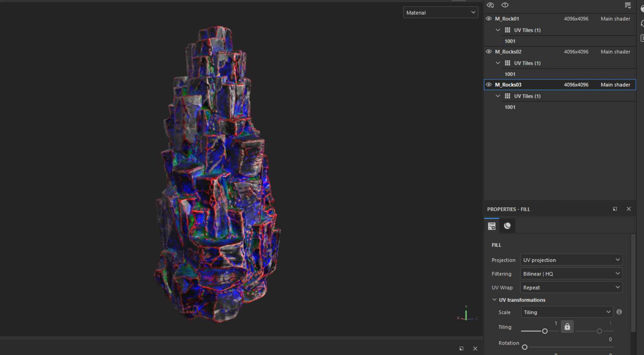The image size is (644, 355).
Task: Click the info icon beside the Scale option
Action: (619, 312)
